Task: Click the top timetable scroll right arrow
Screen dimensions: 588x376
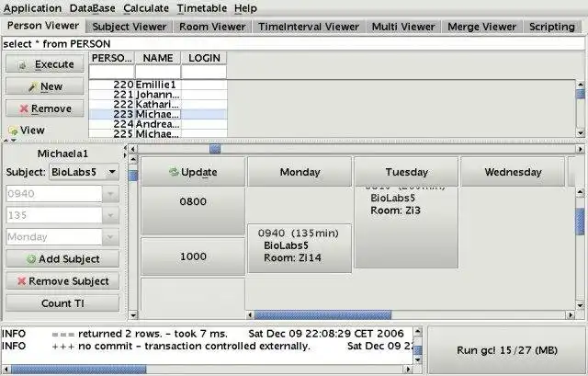Action: coord(581,149)
